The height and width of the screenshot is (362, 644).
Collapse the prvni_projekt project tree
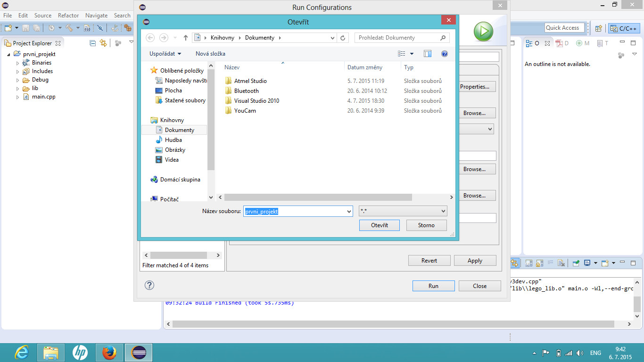[9, 54]
